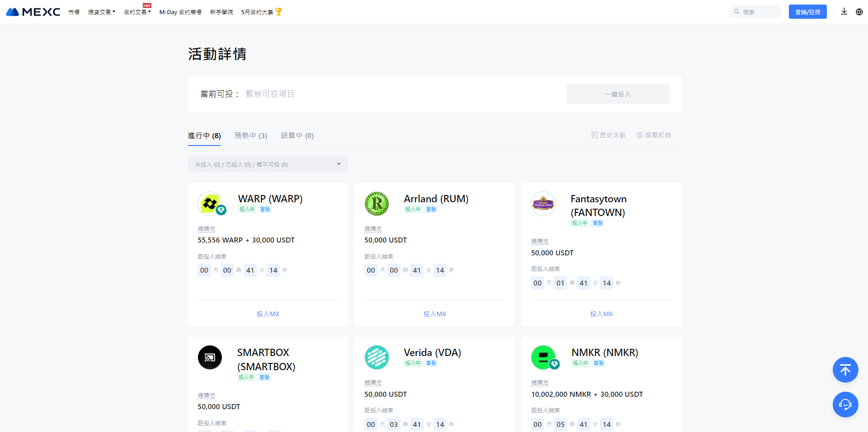
Task: Click the diamond badge on the NMKR logo
Action: (555, 364)
